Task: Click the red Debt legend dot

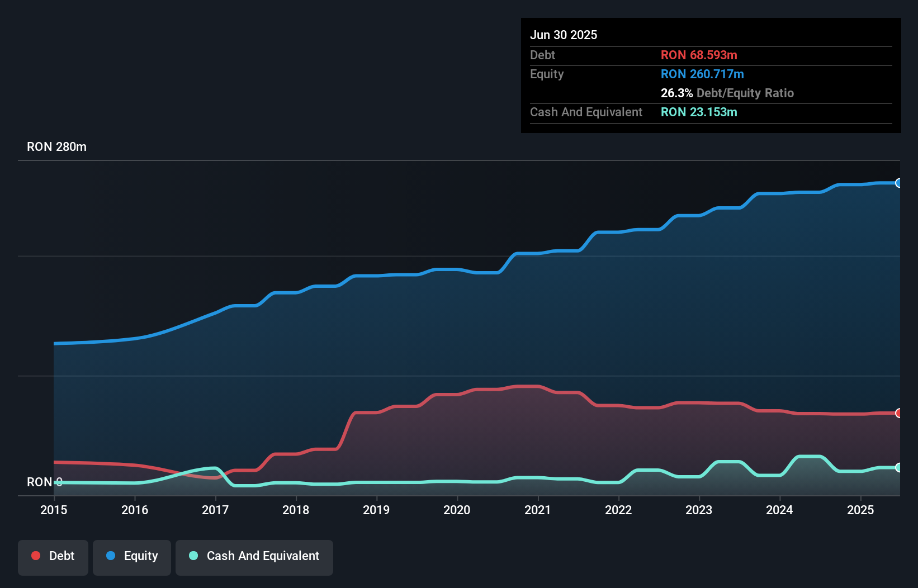Action: tap(35, 556)
